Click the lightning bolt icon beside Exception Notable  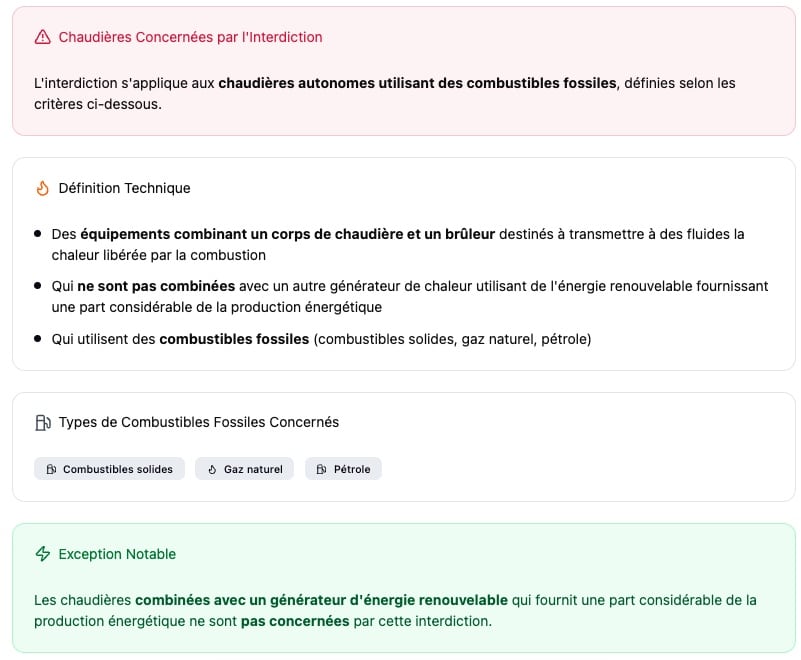pos(42,554)
